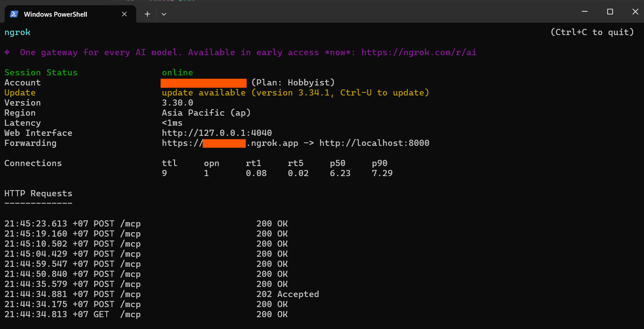
Task: Click the p90 value 7.29
Action: click(x=382, y=173)
